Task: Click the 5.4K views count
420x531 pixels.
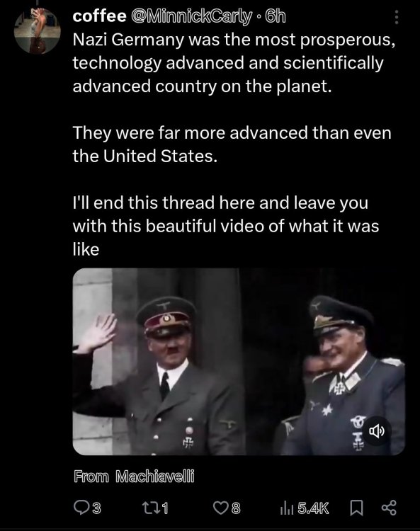Action: pyautogui.click(x=313, y=508)
